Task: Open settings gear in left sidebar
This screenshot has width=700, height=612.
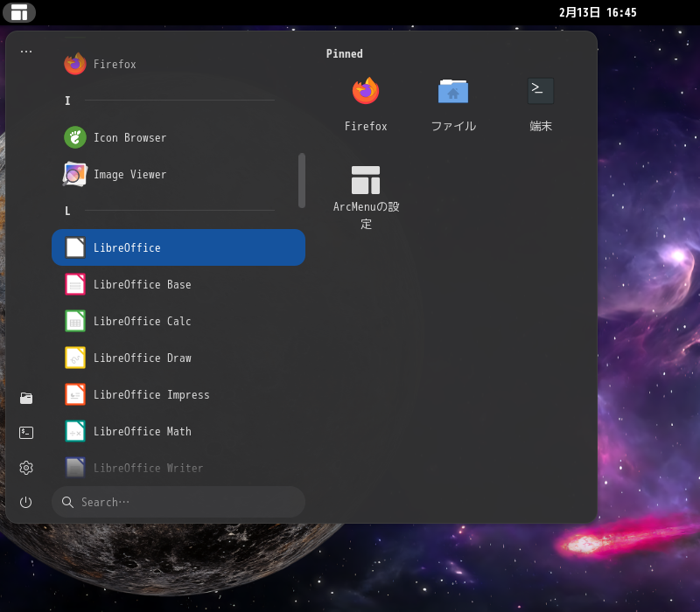Action: click(26, 468)
